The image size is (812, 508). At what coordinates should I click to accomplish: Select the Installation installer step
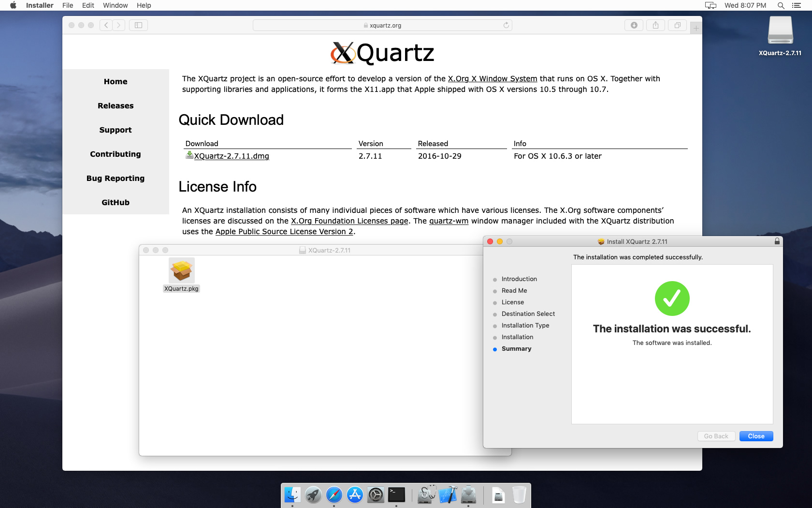(x=517, y=337)
